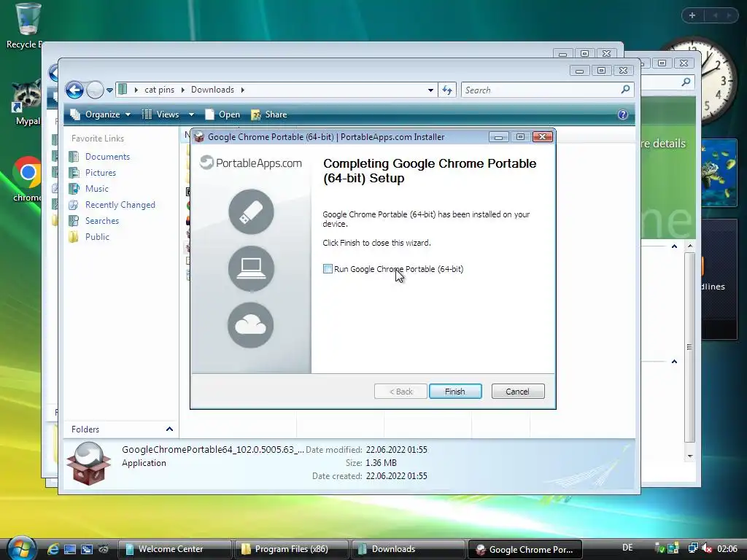The height and width of the screenshot is (560, 747).
Task: Launch Internet Explorer from quick launch
Action: 53,549
